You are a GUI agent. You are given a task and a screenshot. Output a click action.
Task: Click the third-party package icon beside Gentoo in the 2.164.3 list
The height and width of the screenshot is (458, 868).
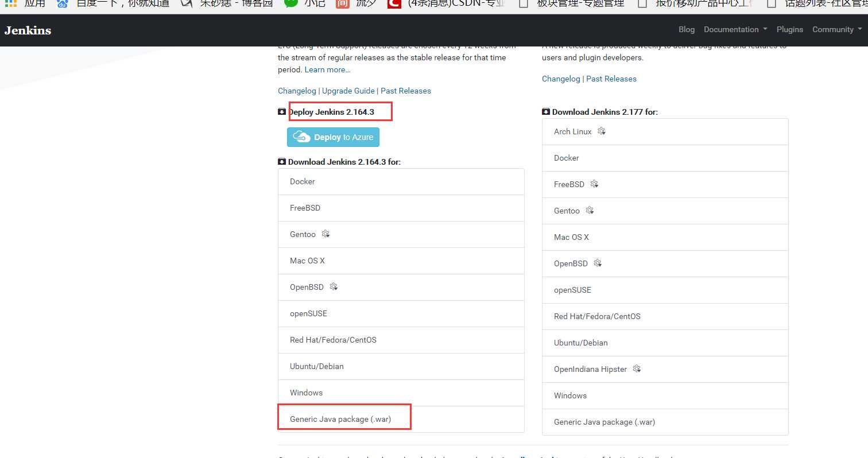click(x=325, y=234)
